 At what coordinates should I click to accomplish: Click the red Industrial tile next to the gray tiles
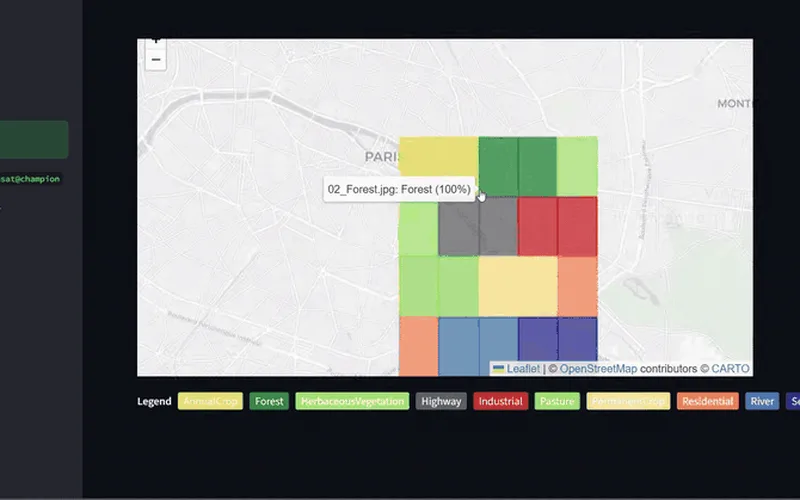pyautogui.click(x=538, y=226)
